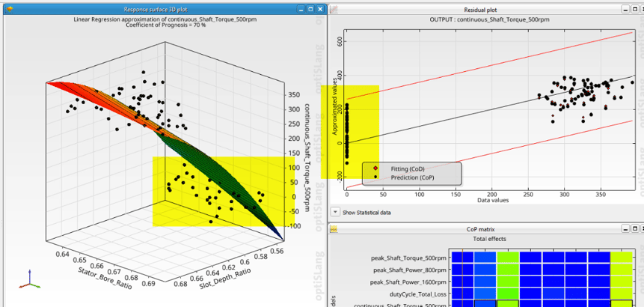644x307 pixels.
Task: Expand the Show Statistical data arrow
Action: tap(336, 212)
